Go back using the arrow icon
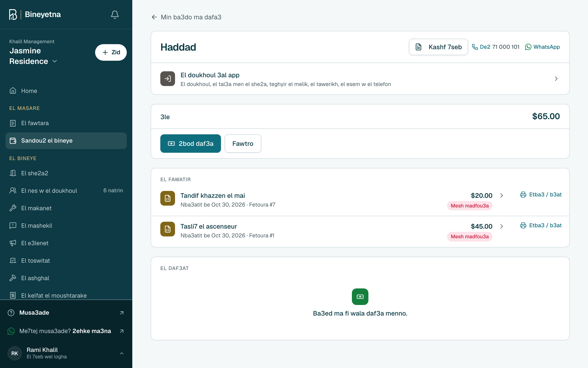 point(154,17)
